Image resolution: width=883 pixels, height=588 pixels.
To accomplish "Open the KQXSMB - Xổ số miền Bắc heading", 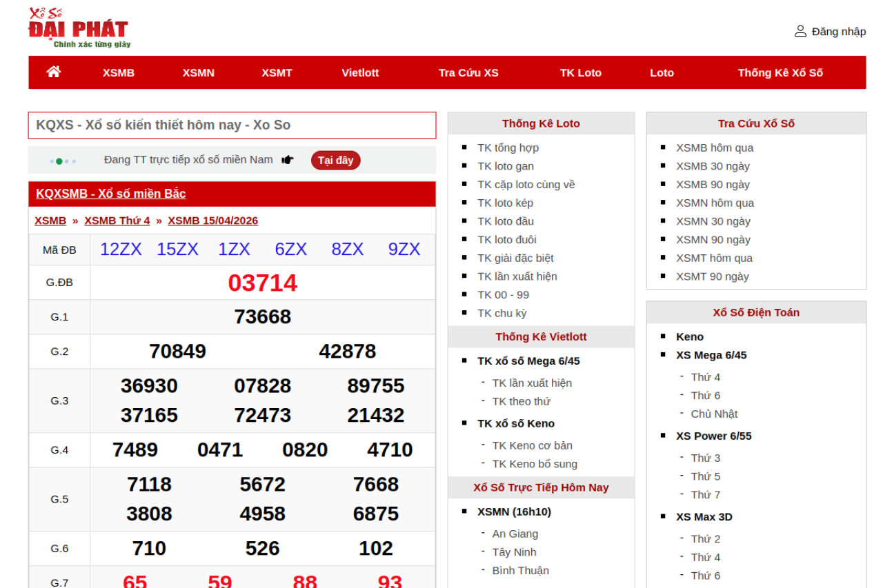I will click(111, 194).
